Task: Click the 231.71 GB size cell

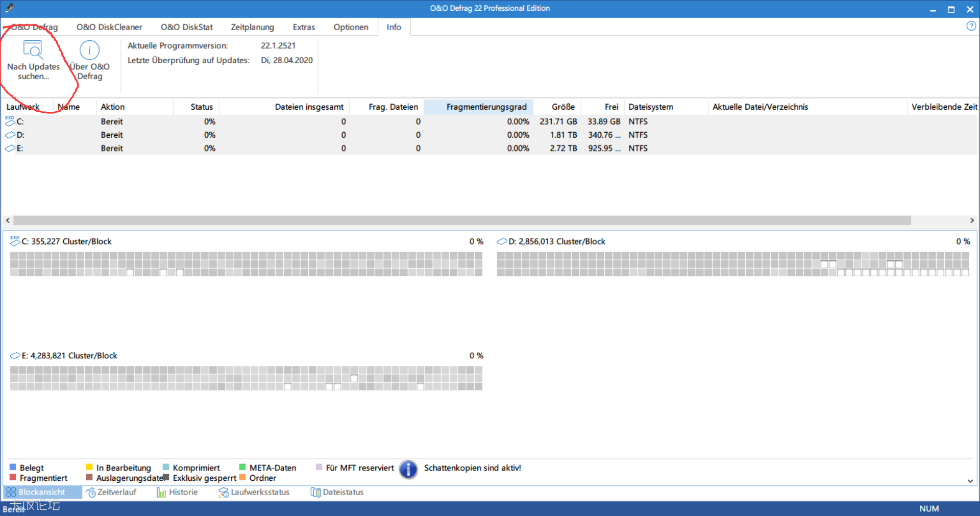Action: coord(558,121)
